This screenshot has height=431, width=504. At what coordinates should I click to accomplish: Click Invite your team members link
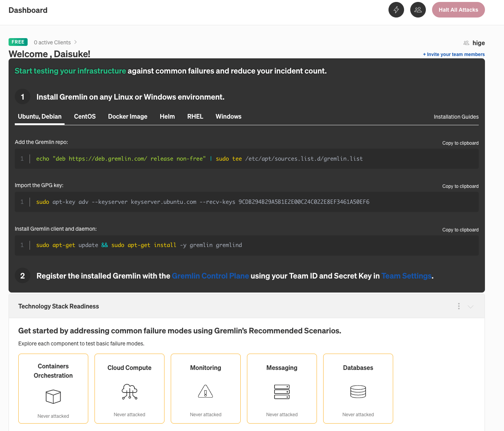[454, 54]
